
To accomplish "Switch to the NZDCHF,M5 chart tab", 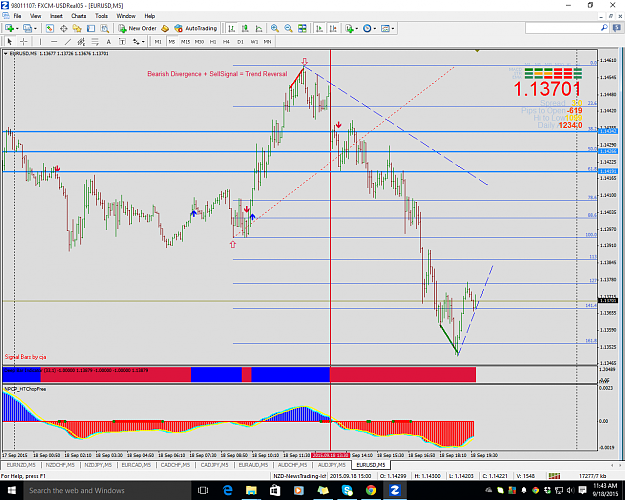I will click(x=60, y=465).
